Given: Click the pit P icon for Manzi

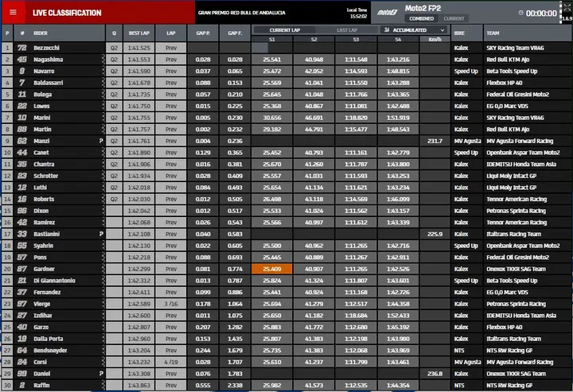Looking at the screenshot, I should 101,141.
